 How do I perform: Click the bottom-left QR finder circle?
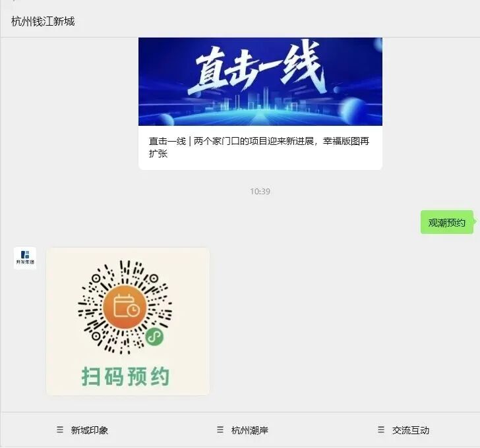[x=96, y=336]
